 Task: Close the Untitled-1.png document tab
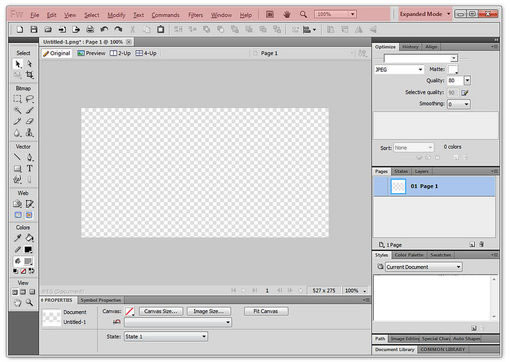129,42
